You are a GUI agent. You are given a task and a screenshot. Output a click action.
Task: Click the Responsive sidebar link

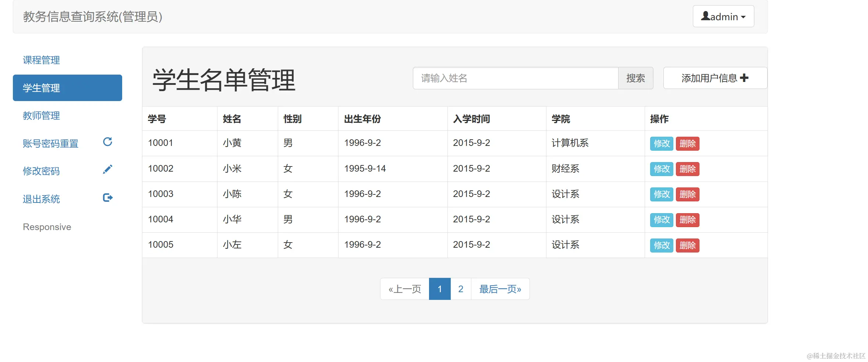[x=47, y=227]
